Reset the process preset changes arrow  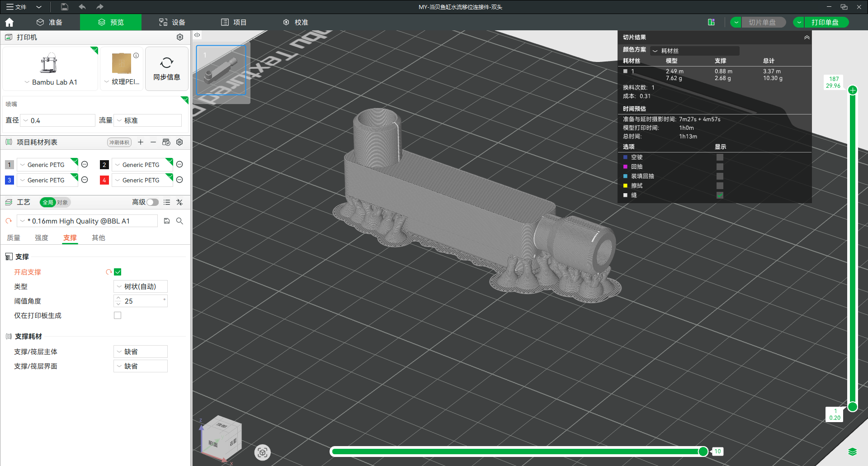(x=9, y=221)
